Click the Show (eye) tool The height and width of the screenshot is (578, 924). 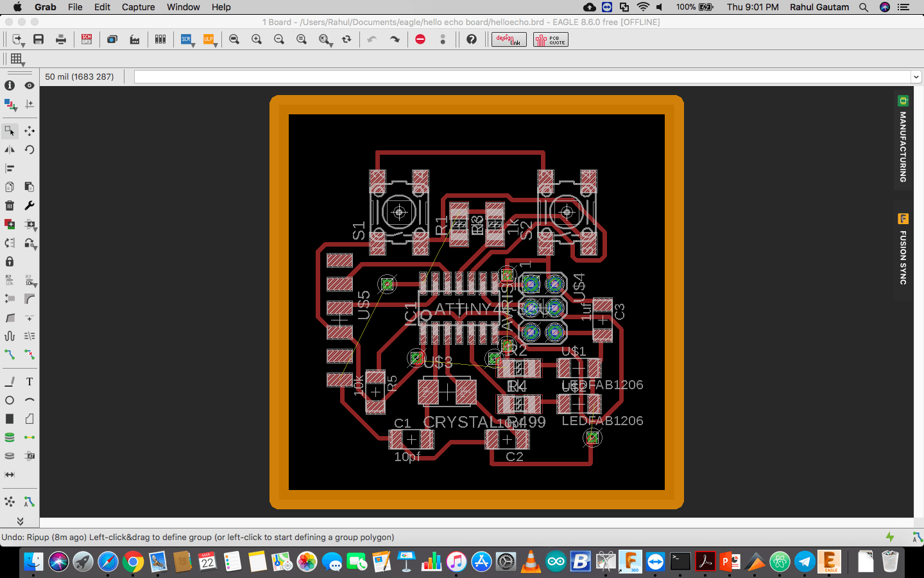pos(30,85)
